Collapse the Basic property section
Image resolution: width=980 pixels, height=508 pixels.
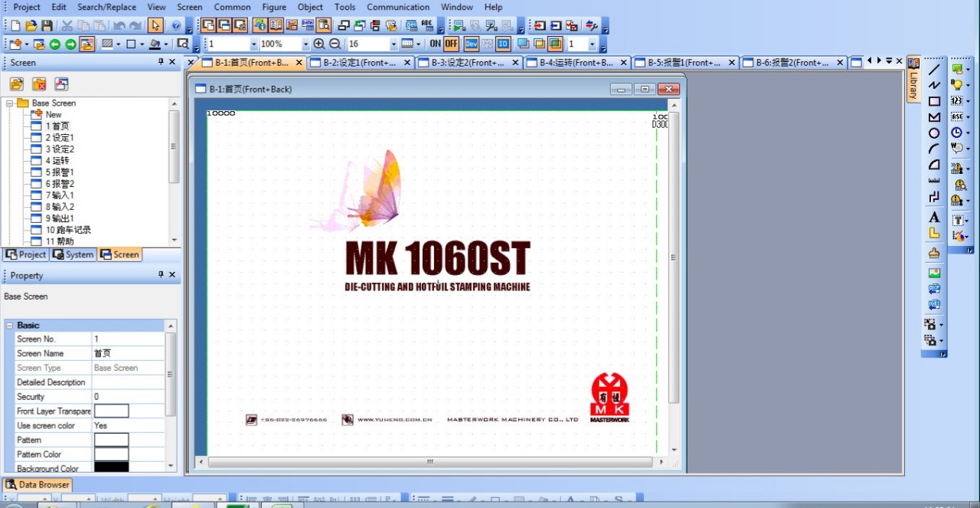tap(9, 326)
